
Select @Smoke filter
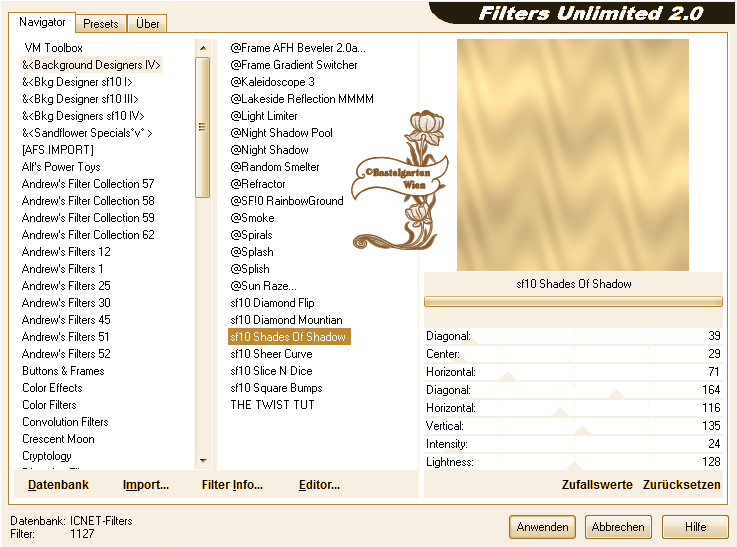click(252, 218)
